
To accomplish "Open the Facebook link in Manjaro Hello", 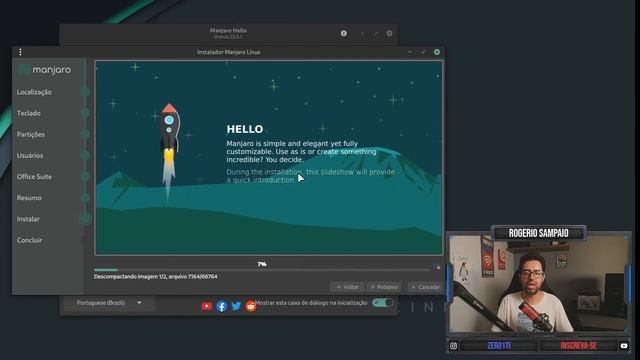I will coord(222,306).
